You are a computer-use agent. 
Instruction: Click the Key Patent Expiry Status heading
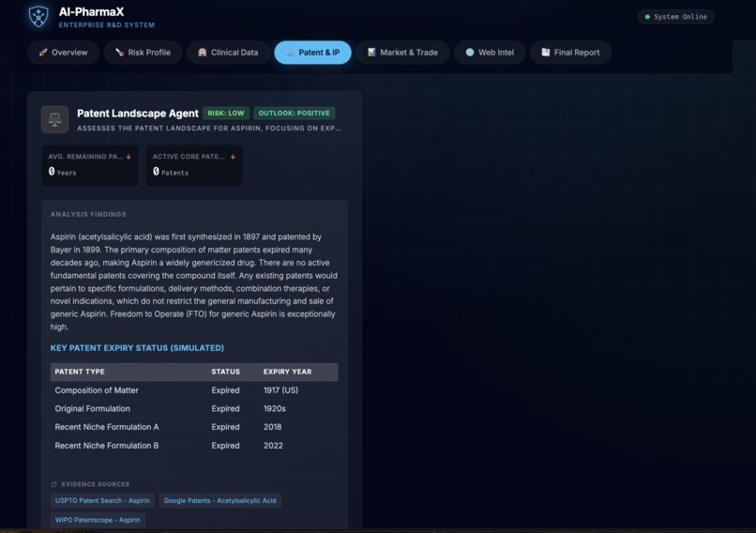137,348
